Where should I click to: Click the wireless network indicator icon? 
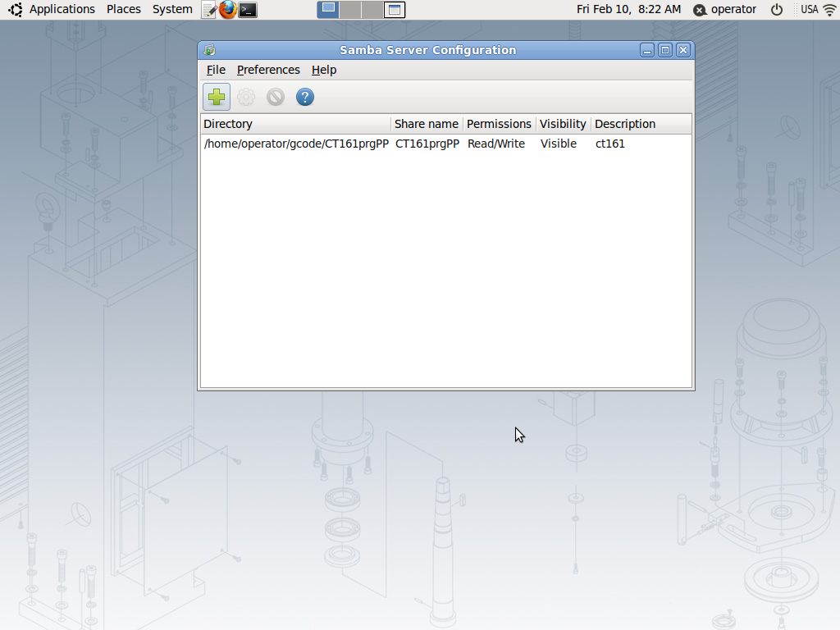(829, 9)
